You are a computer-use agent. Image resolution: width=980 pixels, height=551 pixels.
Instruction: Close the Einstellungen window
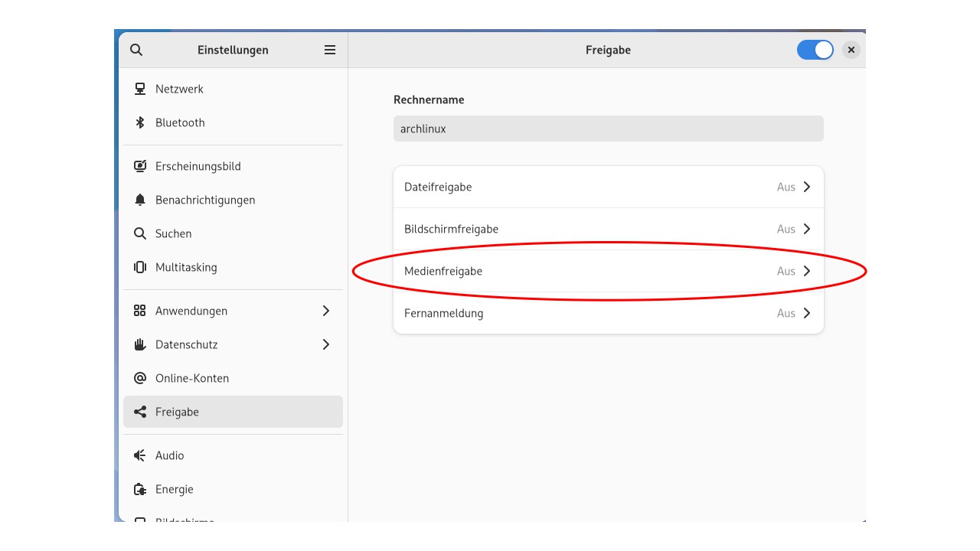click(x=851, y=50)
